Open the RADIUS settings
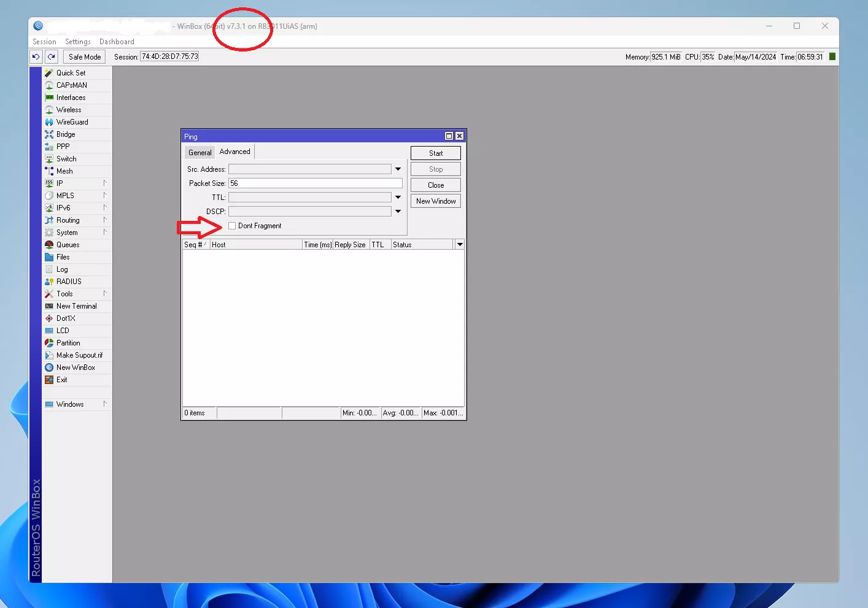Image resolution: width=868 pixels, height=608 pixels. point(69,282)
